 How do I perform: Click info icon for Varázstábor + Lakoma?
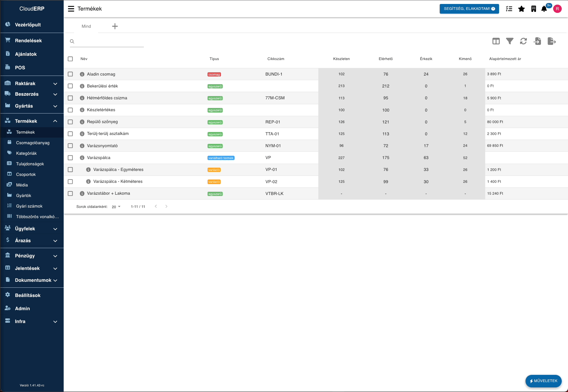[x=82, y=194]
